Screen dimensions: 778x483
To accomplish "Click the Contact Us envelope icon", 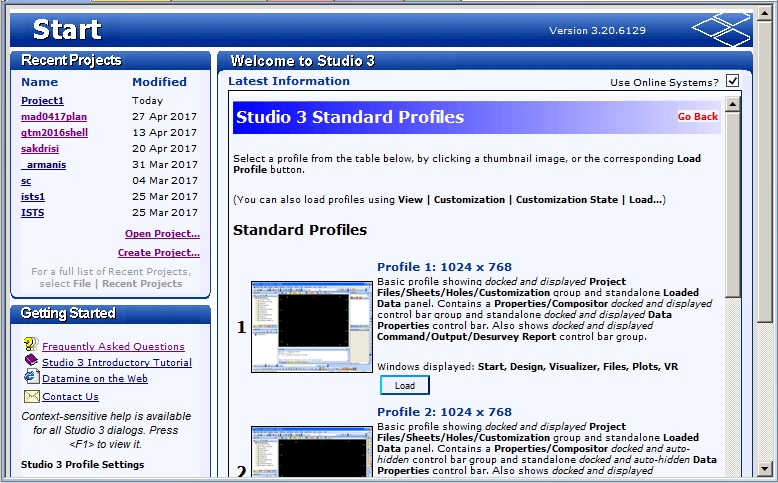I will (31, 396).
